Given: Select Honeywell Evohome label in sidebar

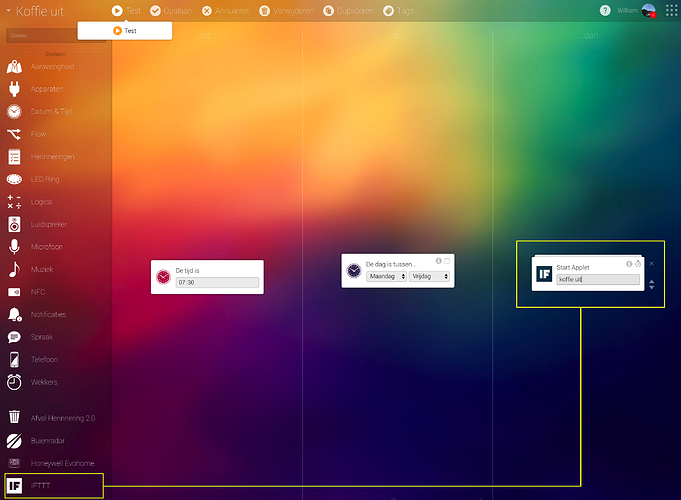Looking at the screenshot, I should [63, 463].
